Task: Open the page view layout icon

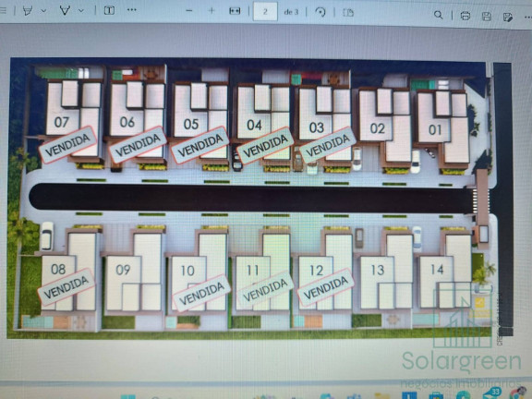Action: [x=348, y=13]
